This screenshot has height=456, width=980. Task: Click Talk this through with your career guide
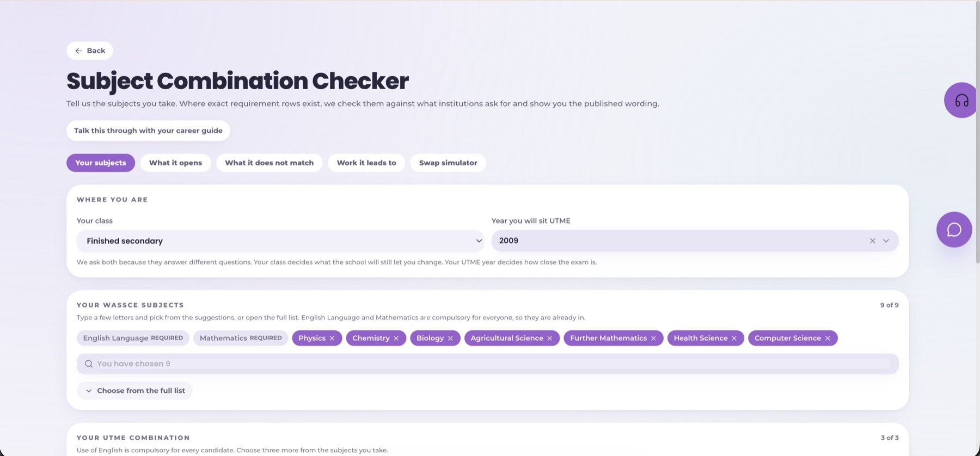coord(148,131)
